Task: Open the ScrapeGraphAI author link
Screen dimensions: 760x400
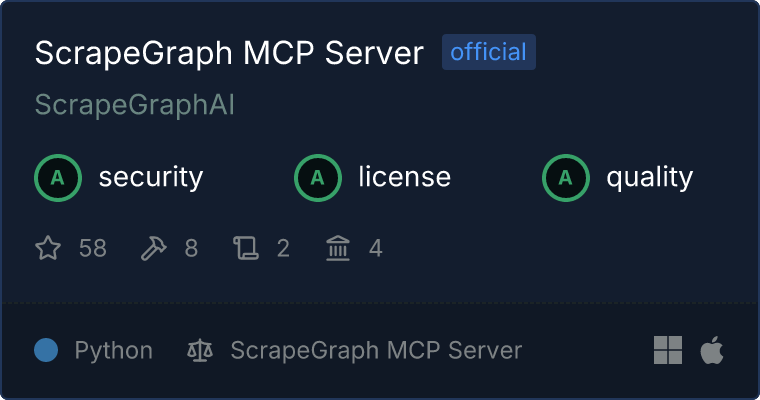Action: click(134, 105)
